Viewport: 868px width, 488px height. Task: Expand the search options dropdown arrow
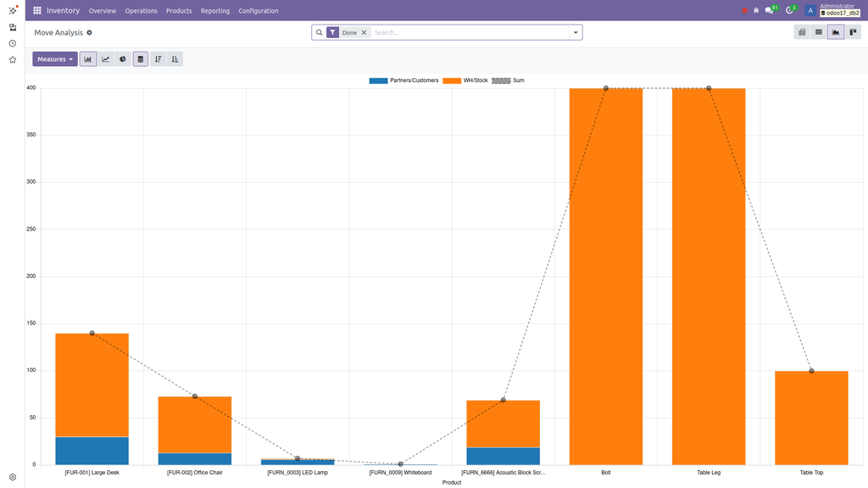tap(576, 32)
